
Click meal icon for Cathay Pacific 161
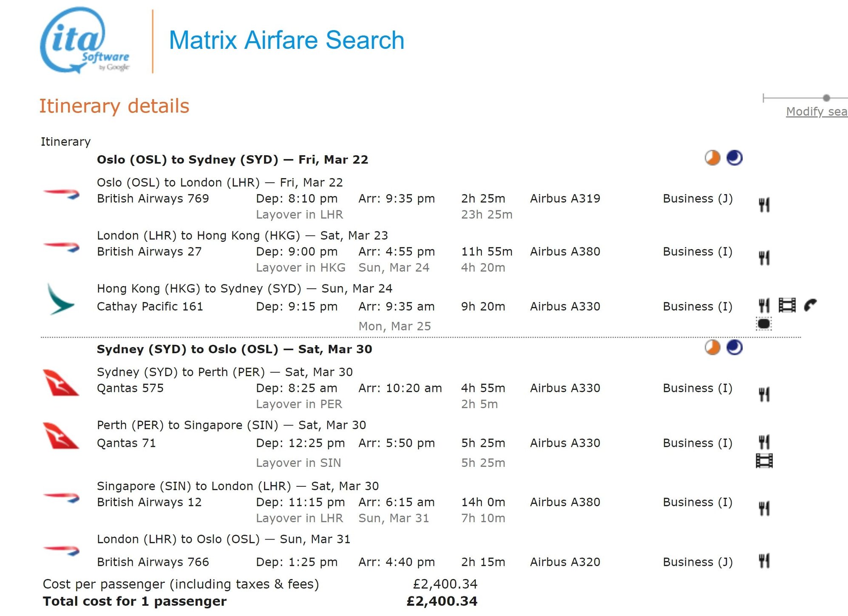[764, 305]
